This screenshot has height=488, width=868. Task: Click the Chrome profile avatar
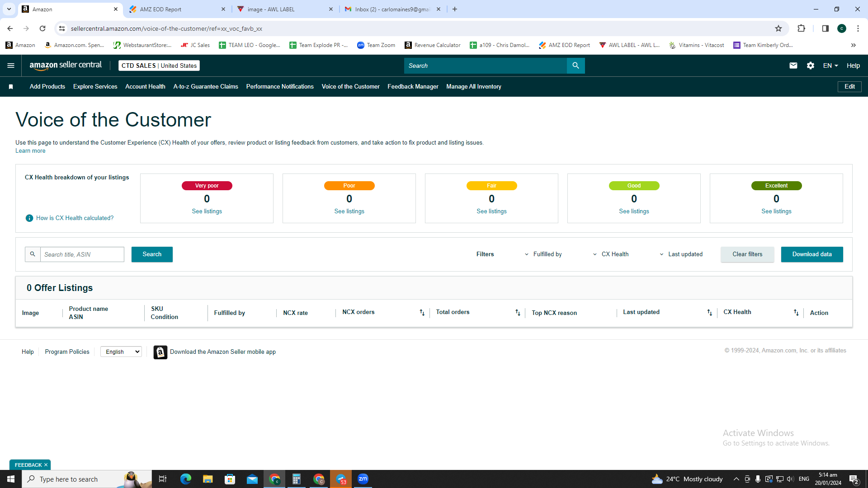click(x=842, y=28)
